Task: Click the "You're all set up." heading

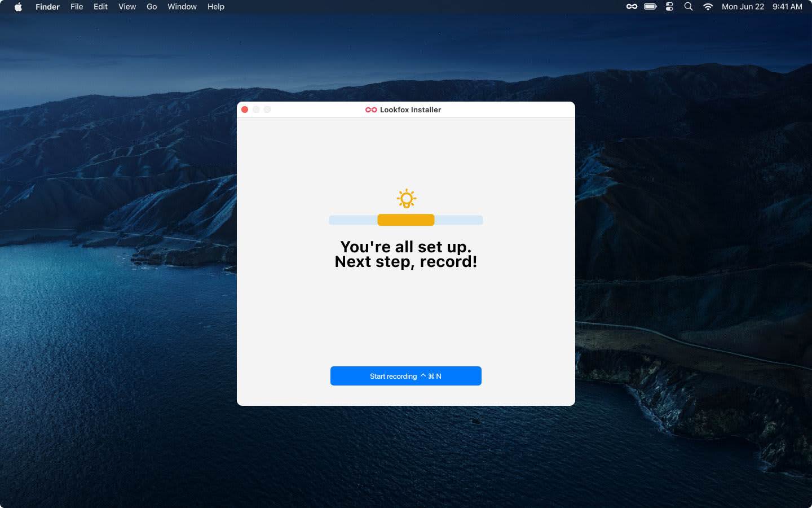Action: click(406, 247)
